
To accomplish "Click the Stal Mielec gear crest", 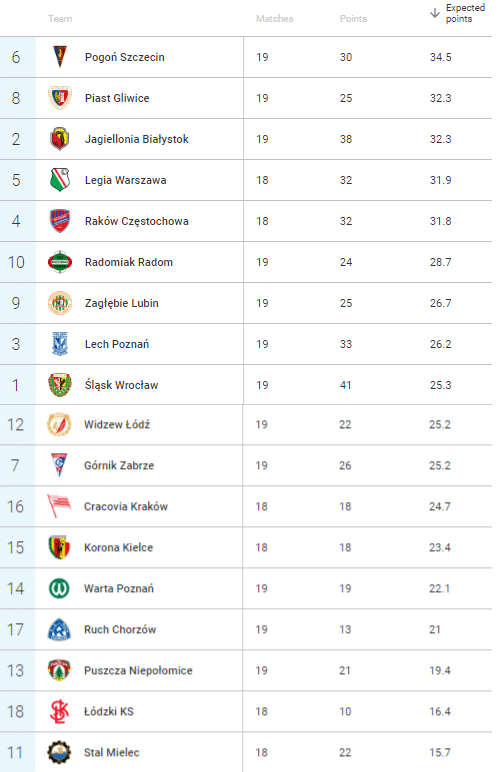I will tap(59, 752).
